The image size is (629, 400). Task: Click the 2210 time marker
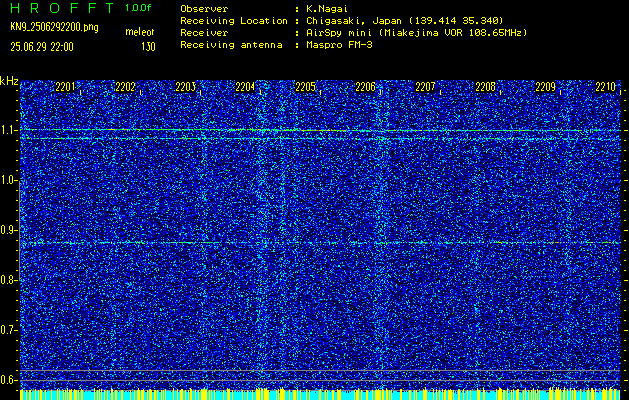(x=606, y=87)
